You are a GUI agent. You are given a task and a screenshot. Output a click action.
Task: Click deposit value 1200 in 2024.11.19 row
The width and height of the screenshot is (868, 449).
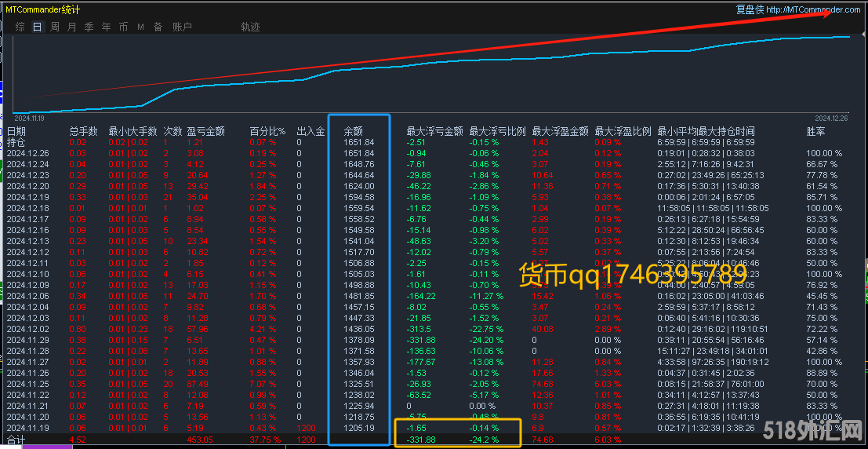(x=306, y=428)
